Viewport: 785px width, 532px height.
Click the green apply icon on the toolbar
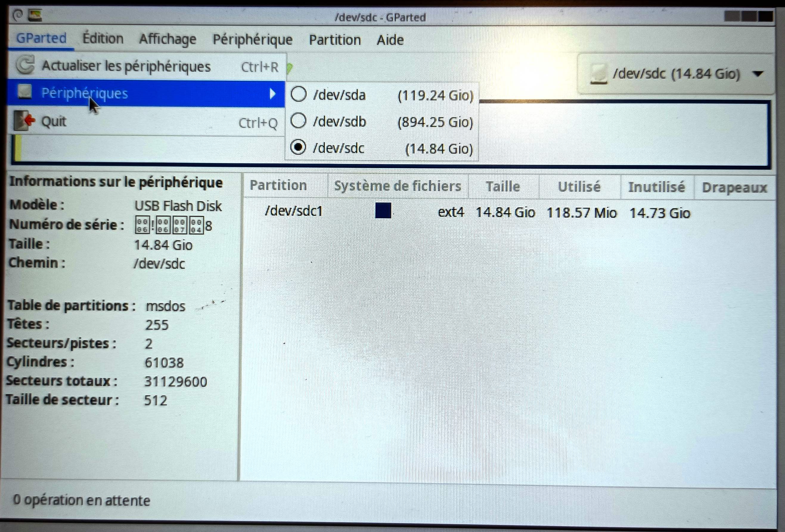(289, 68)
